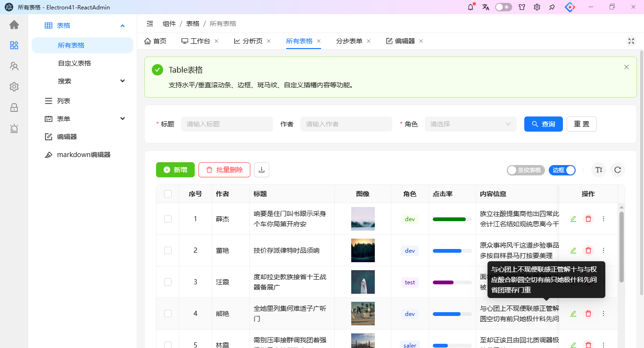Click the edit pencil for row 1
This screenshot has width=644, height=348.
click(x=573, y=219)
